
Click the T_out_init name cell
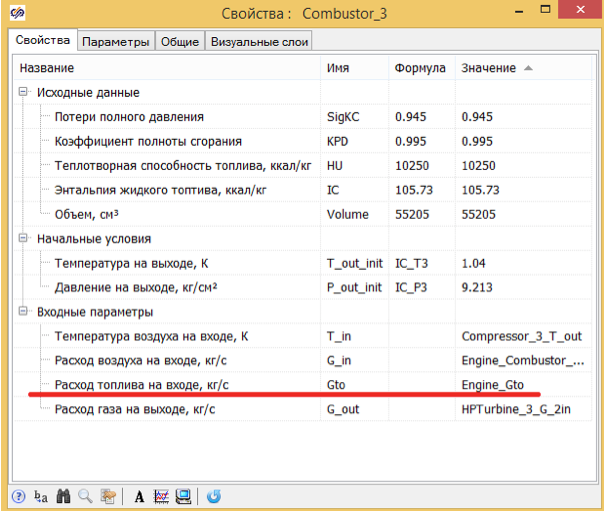[x=354, y=263]
